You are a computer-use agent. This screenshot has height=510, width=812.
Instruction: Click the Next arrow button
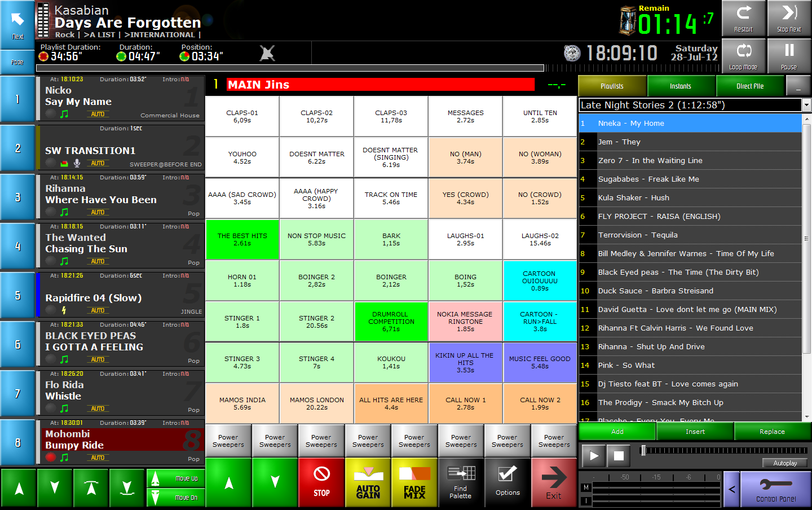17,24
